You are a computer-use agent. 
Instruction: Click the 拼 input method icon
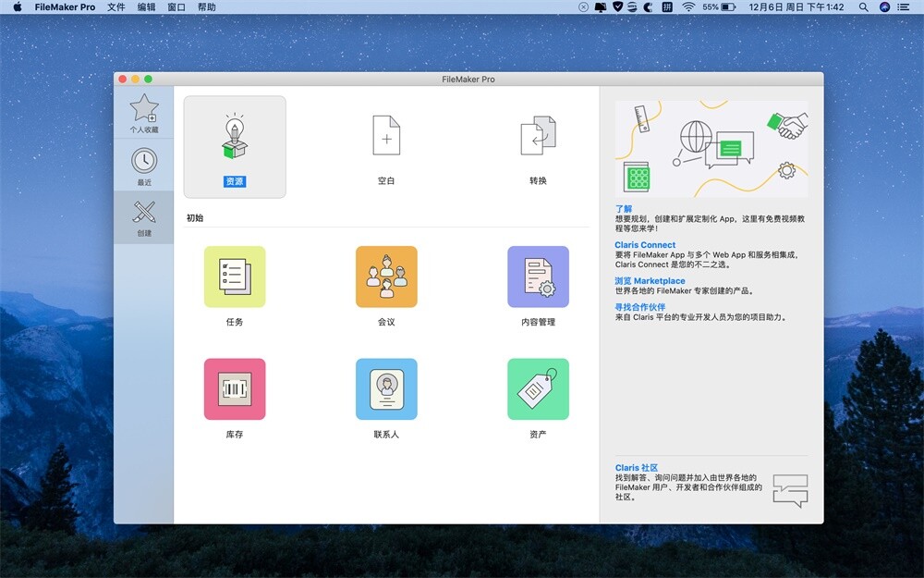click(x=667, y=7)
